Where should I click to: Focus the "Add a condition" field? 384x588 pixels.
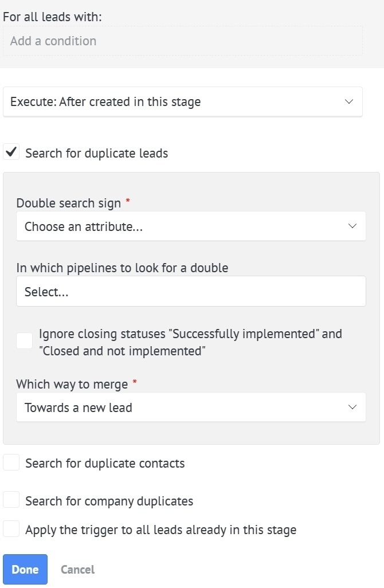(182, 41)
